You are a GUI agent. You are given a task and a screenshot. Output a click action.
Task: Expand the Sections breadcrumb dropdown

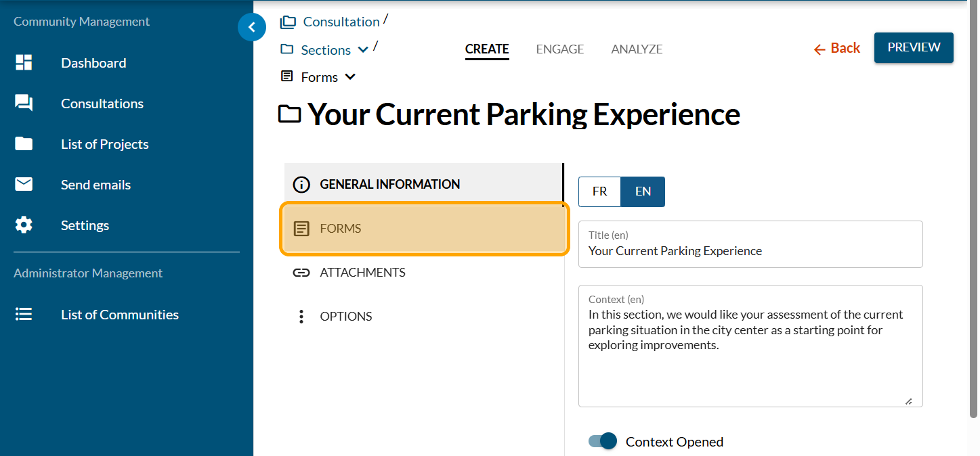point(363,50)
